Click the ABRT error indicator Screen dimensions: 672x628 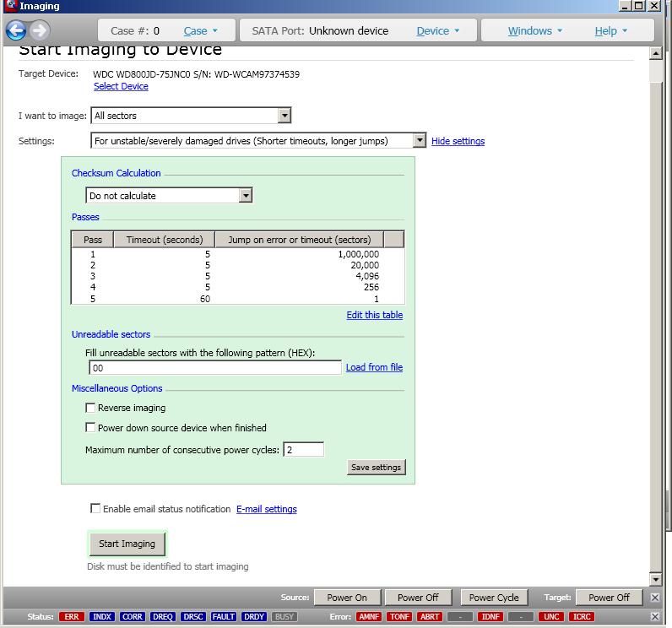430,616
